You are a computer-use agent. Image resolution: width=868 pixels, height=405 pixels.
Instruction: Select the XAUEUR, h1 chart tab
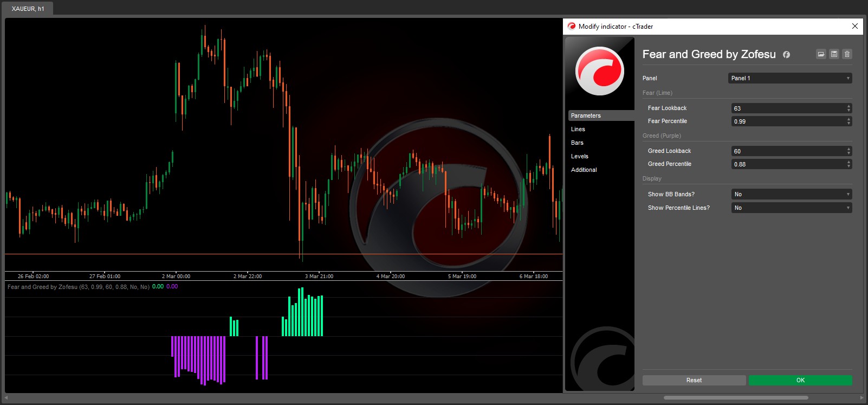pos(28,9)
